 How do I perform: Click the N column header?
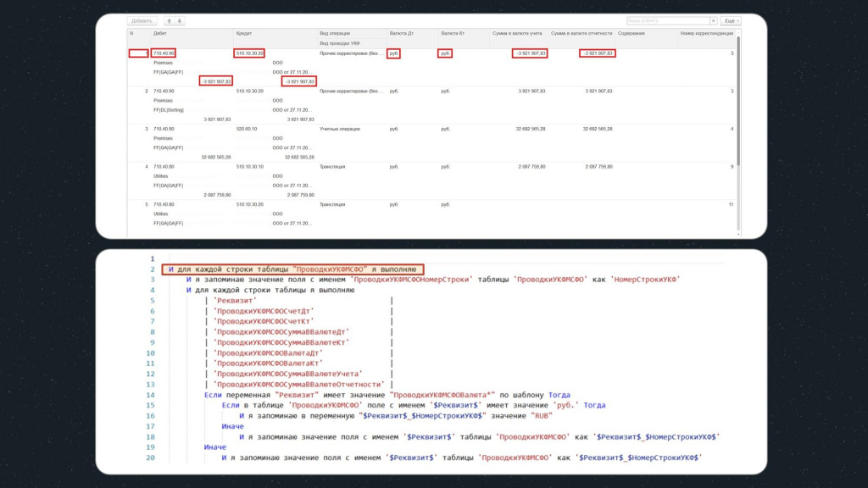pyautogui.click(x=131, y=34)
